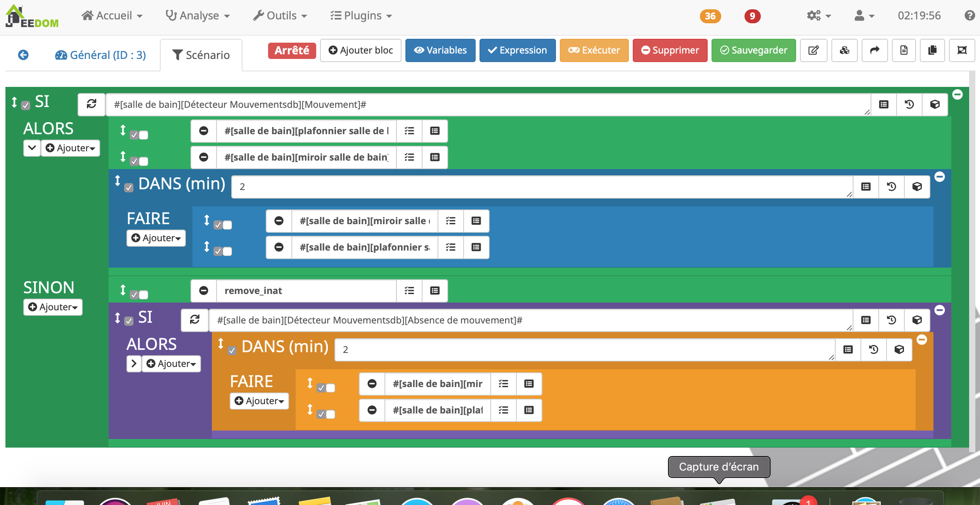980x505 pixels.
Task: Click the orange 36 messages badge
Action: pos(710,16)
